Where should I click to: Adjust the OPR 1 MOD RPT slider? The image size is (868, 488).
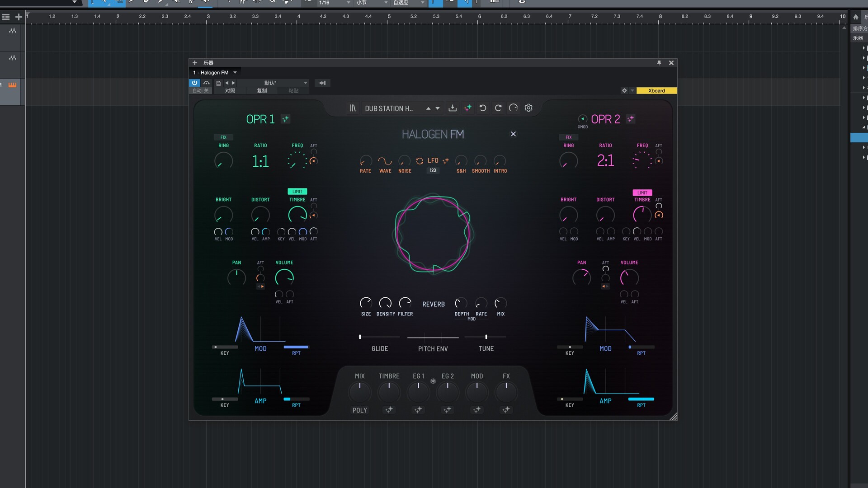click(296, 347)
